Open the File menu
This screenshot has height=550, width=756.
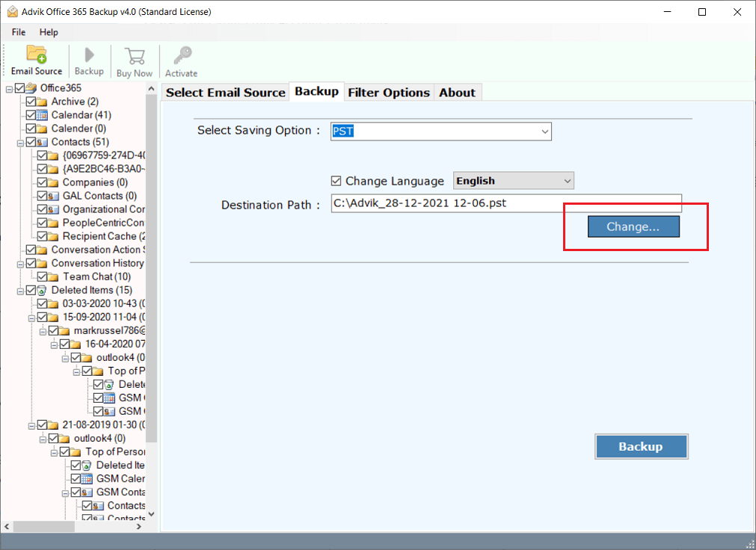pos(19,32)
